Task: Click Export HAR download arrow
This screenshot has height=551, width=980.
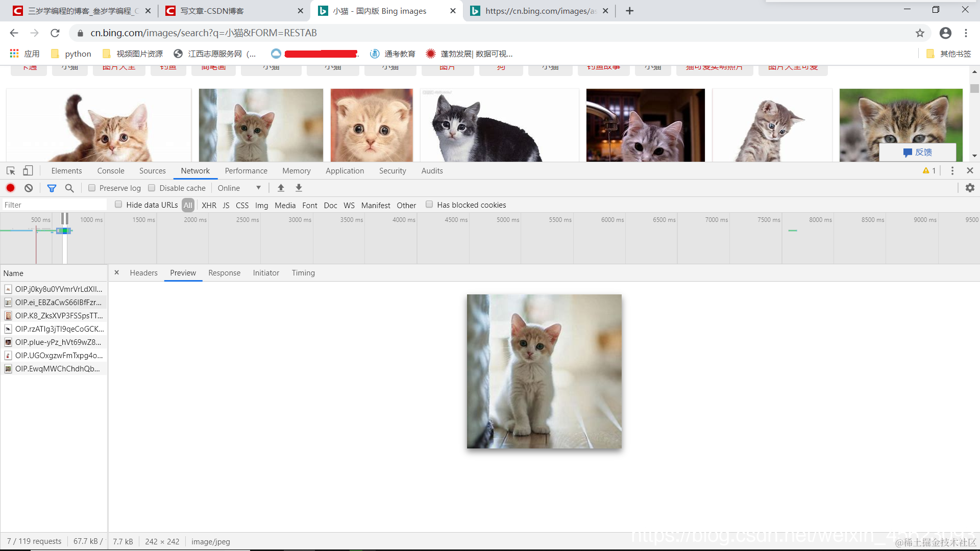Action: pyautogui.click(x=299, y=188)
